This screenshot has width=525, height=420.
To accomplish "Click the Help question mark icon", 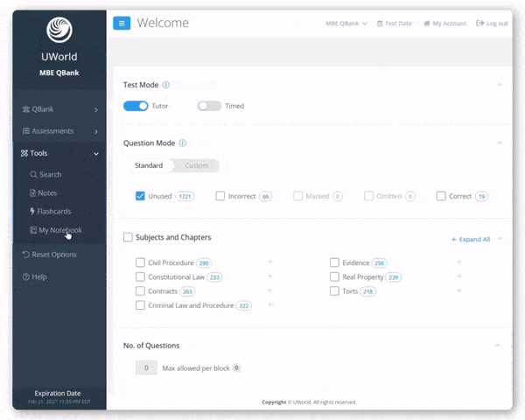I will click(x=26, y=276).
